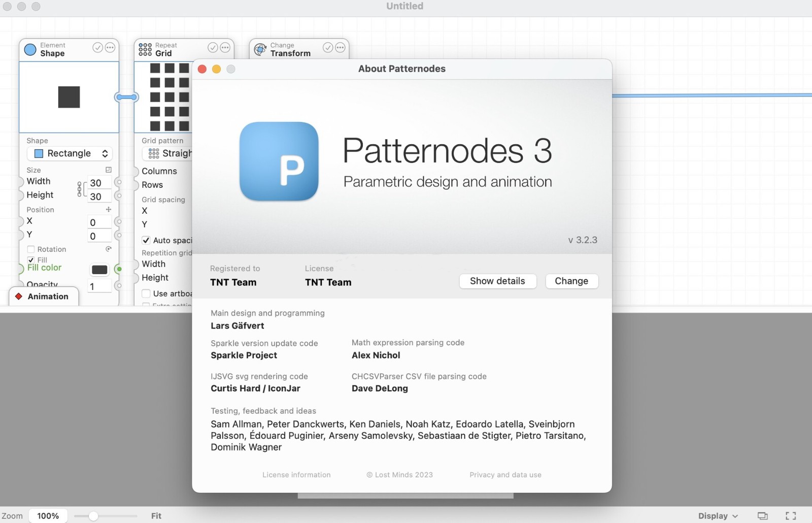Click the Rotation dial icon
This screenshot has width=812, height=523.
click(108, 249)
